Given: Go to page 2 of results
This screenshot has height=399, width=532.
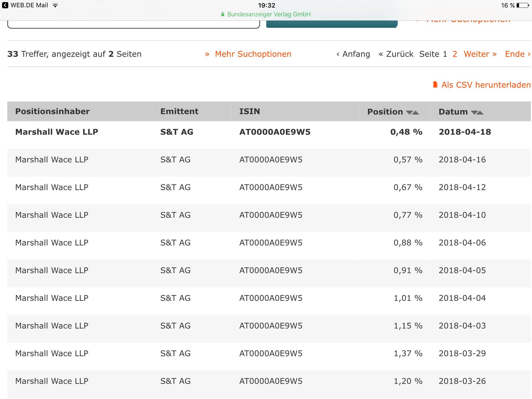Looking at the screenshot, I should 455,54.
